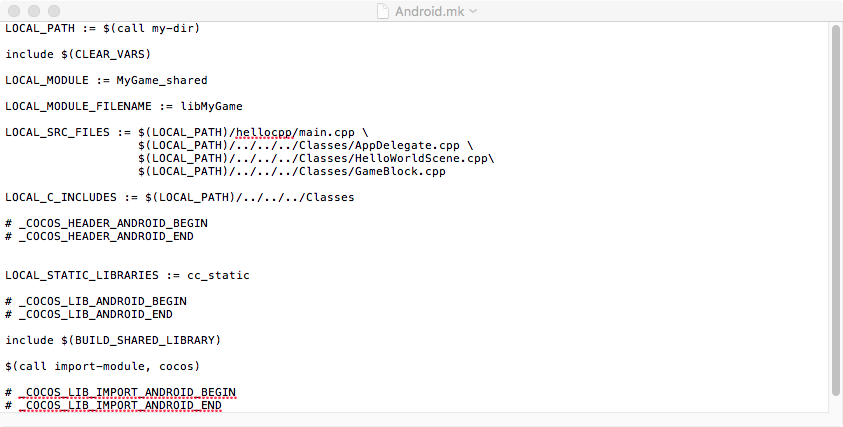
Task: Click the cc_static library name
Action: point(218,275)
